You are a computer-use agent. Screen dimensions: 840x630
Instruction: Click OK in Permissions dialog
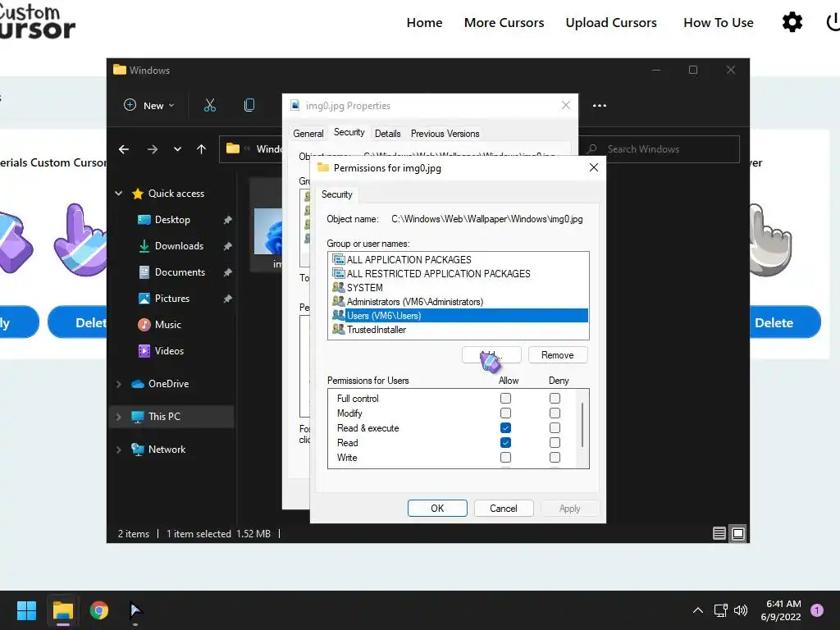[437, 509]
